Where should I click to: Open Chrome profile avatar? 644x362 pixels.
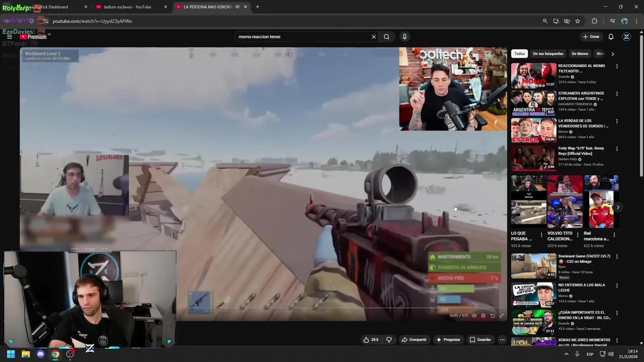(x=624, y=21)
